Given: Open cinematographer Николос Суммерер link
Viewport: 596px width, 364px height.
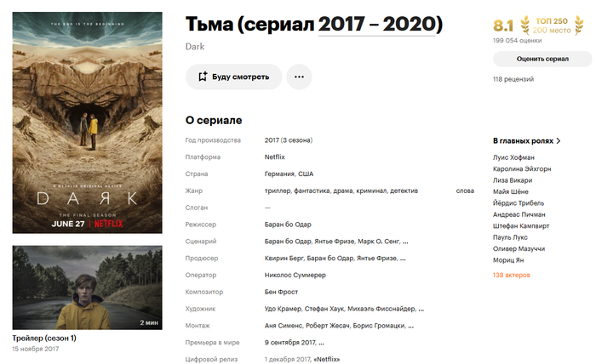Looking at the screenshot, I should coord(295,275).
